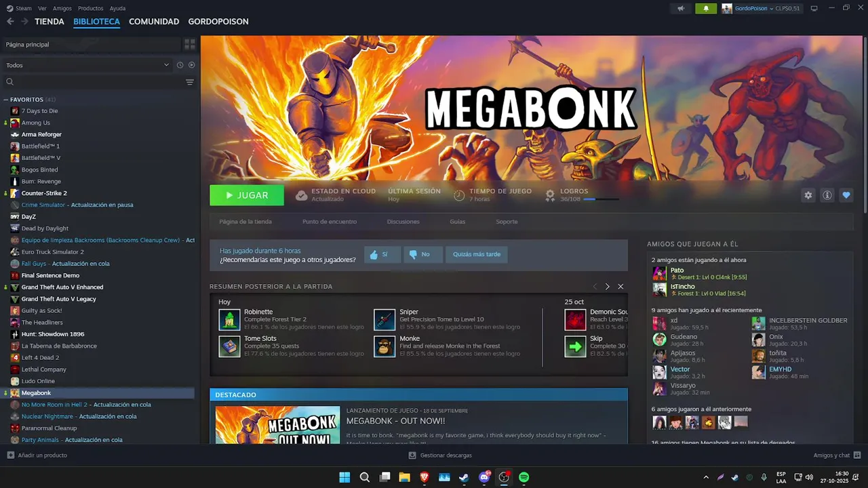Go back with the navigation arrow
The image size is (868, 488).
[10, 22]
